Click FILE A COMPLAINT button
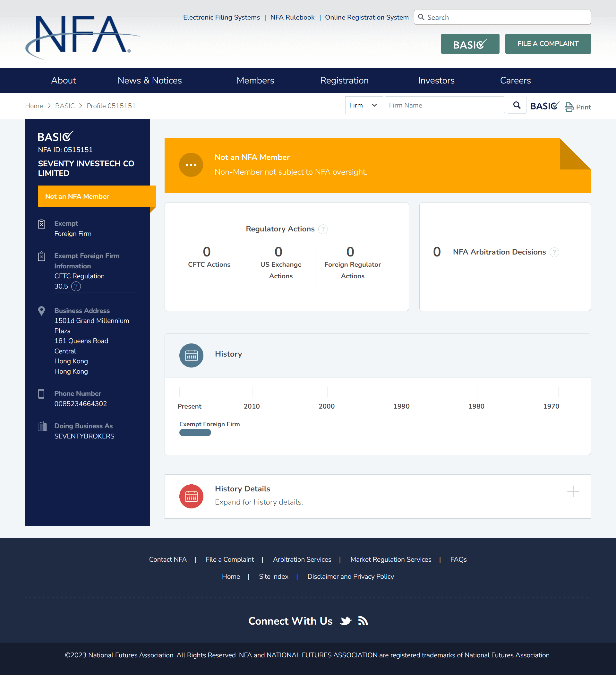Screen dimensions: 616x675 (548, 44)
